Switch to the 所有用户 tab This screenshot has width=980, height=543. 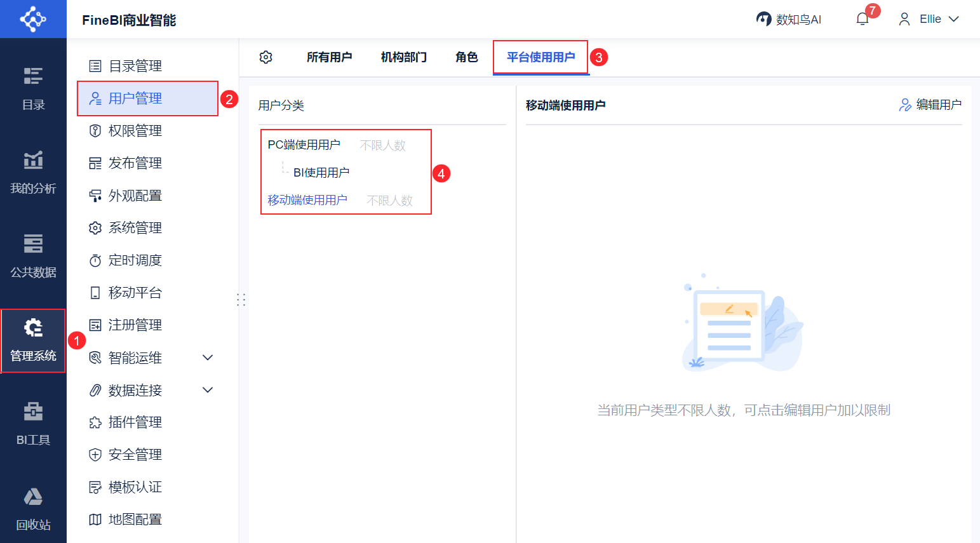(x=328, y=57)
